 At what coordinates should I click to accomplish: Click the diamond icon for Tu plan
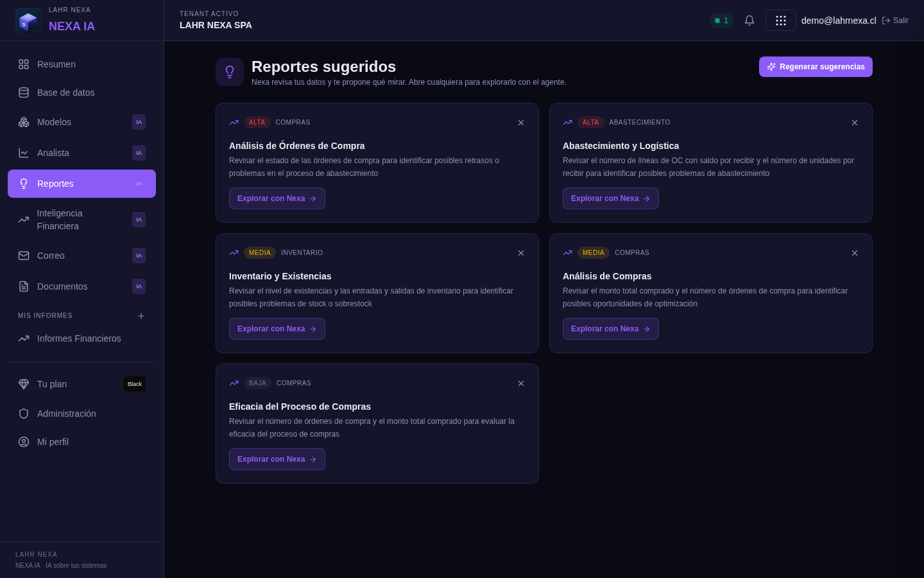(x=24, y=384)
